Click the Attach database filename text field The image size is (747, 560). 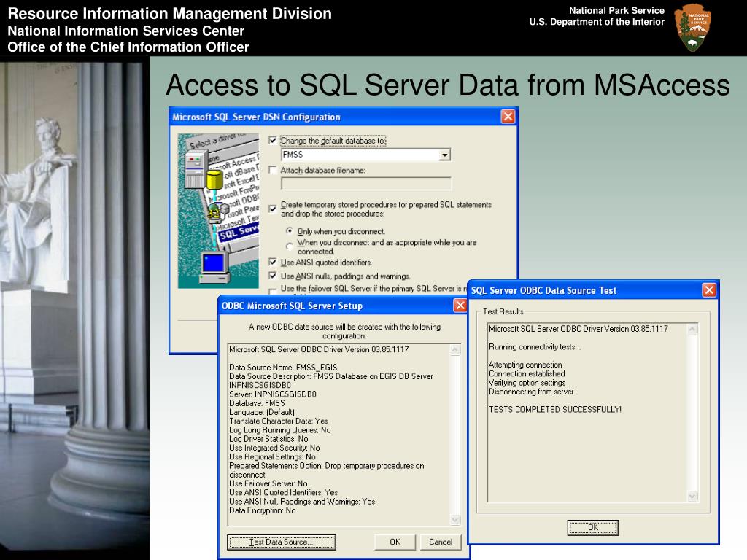pyautogui.click(x=366, y=183)
